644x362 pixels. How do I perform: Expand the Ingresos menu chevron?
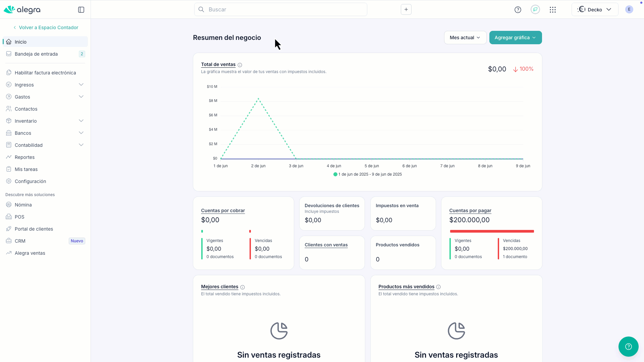[x=81, y=84]
